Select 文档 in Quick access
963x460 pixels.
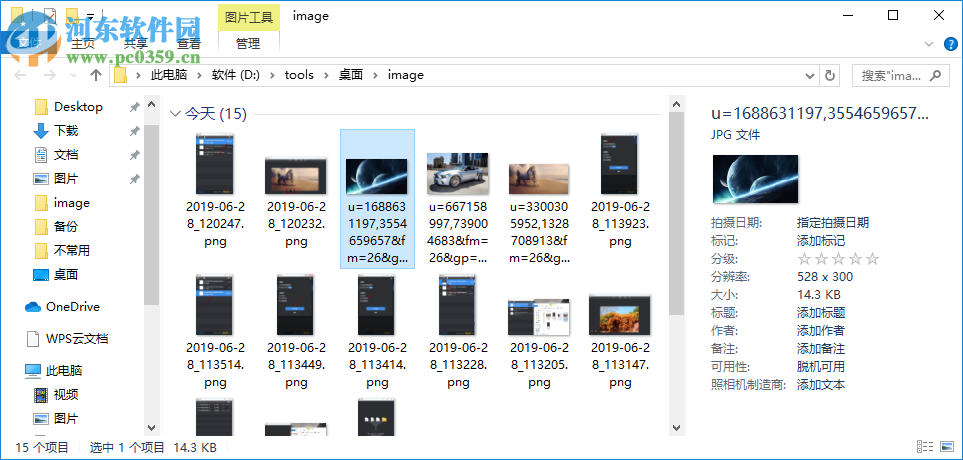point(66,155)
